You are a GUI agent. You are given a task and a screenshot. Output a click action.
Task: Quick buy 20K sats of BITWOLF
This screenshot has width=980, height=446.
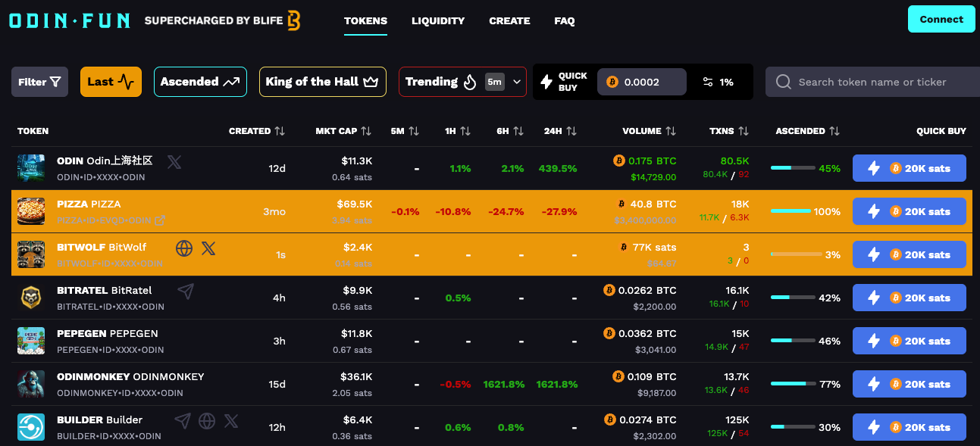(910, 254)
